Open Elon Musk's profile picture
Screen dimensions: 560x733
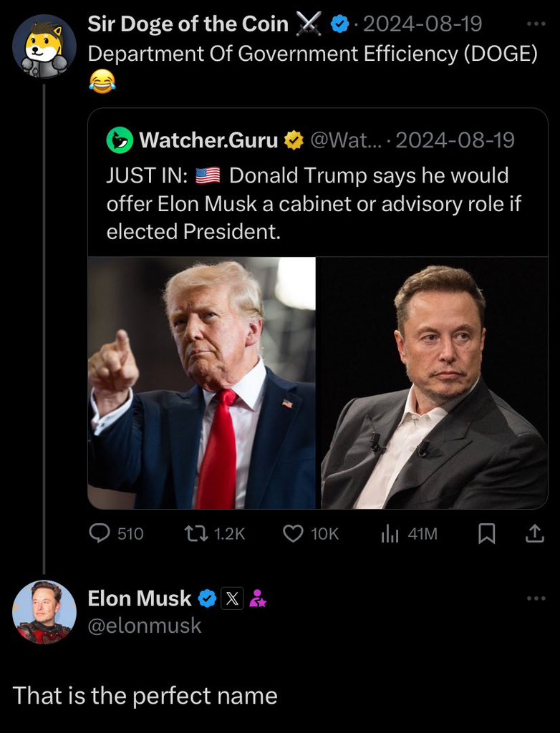pyautogui.click(x=44, y=611)
